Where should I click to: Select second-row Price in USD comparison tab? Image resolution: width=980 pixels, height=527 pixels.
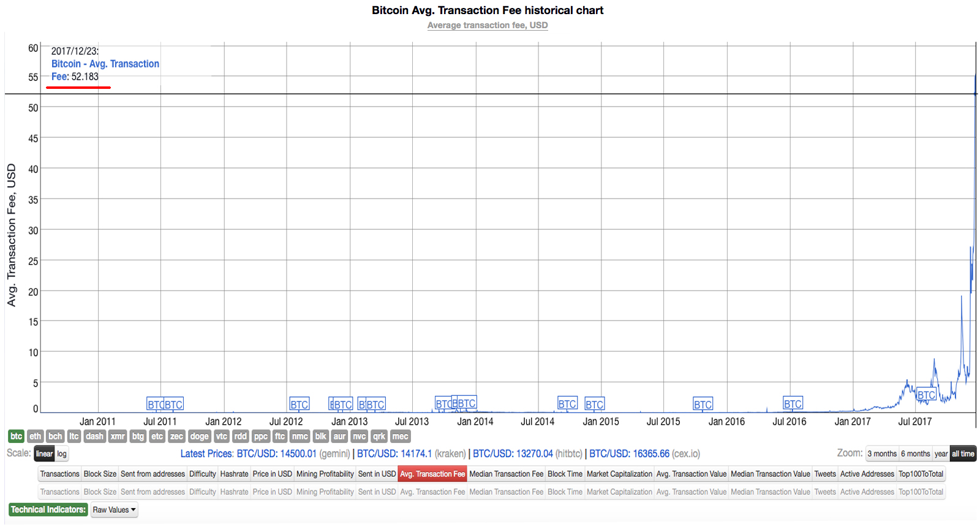[x=272, y=492]
